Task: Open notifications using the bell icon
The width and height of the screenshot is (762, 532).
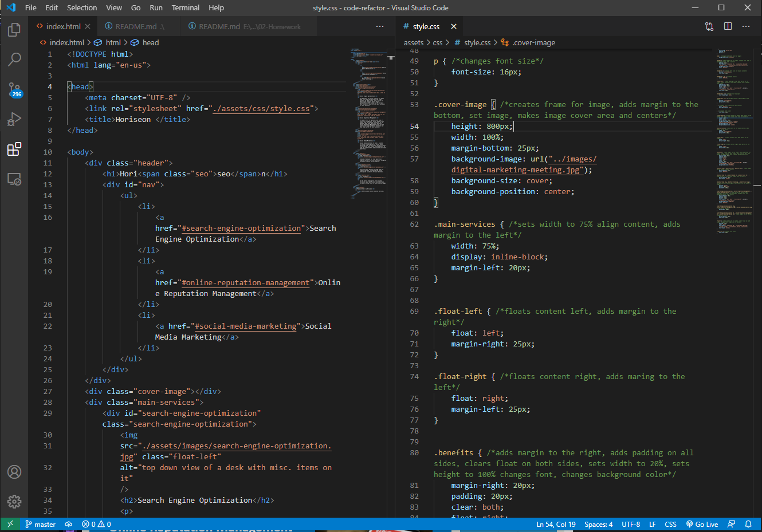Action: [x=748, y=524]
